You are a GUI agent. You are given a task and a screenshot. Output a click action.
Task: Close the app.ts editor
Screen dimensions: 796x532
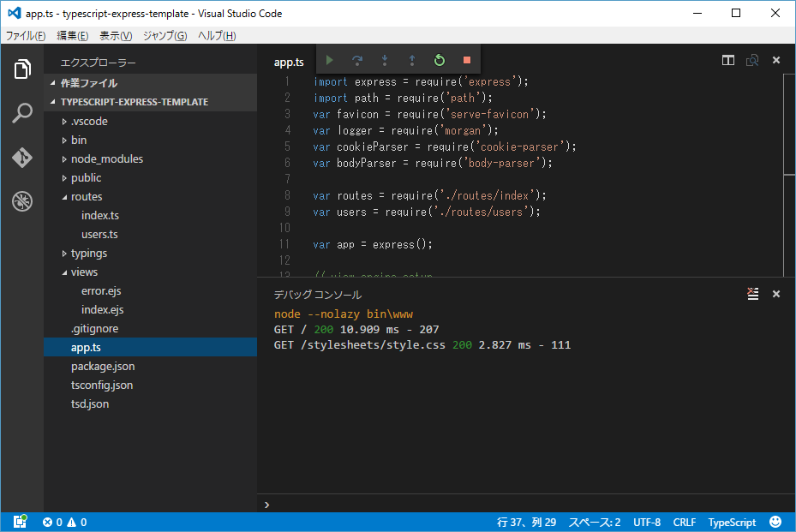776,61
